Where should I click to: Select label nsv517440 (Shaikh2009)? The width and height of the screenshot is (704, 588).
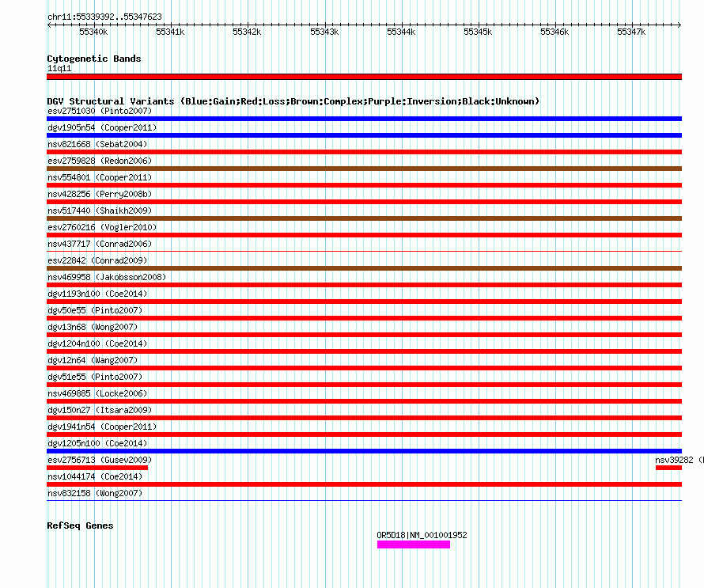point(100,211)
